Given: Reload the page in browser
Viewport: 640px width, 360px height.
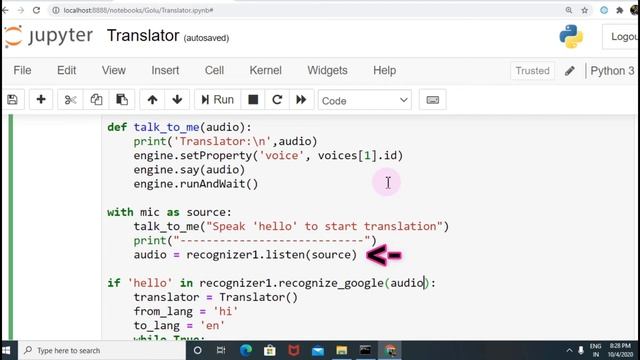Looking at the screenshot, I should [36, 10].
